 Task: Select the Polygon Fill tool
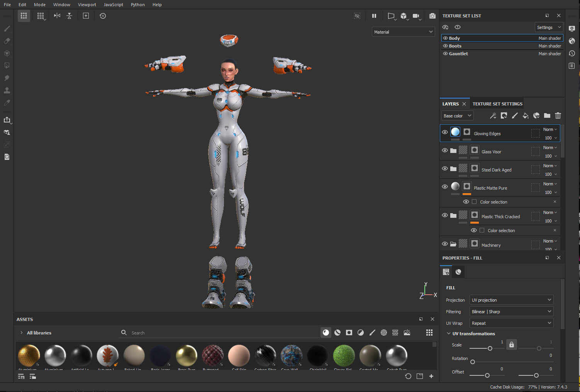tap(7, 66)
